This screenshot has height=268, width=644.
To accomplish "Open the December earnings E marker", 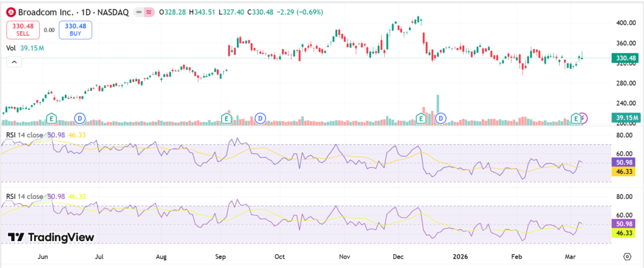I will pos(421,118).
